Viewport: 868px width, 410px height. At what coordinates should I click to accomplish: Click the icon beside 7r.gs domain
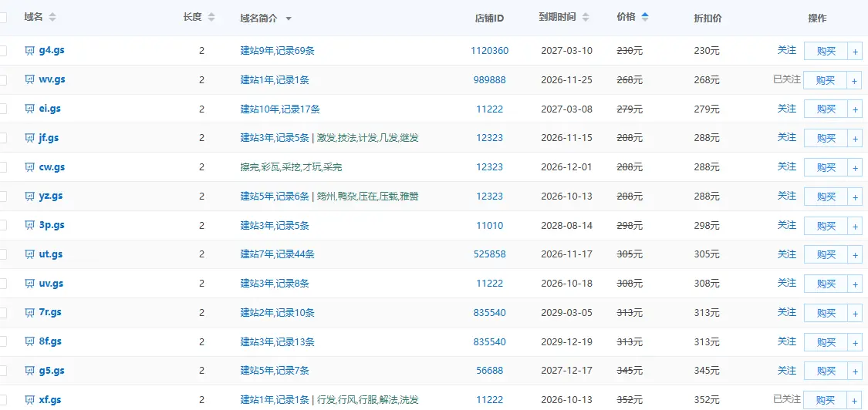point(30,312)
